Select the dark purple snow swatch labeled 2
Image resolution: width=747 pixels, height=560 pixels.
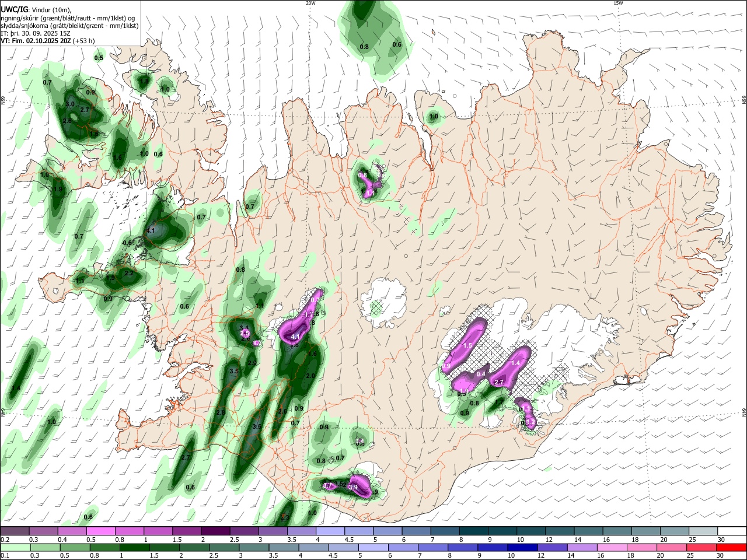tap(215, 531)
